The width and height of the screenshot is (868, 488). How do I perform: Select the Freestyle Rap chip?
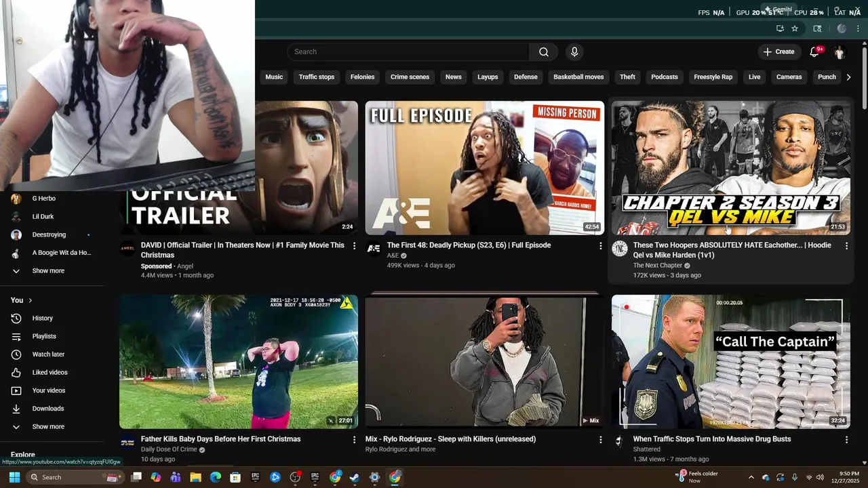713,77
